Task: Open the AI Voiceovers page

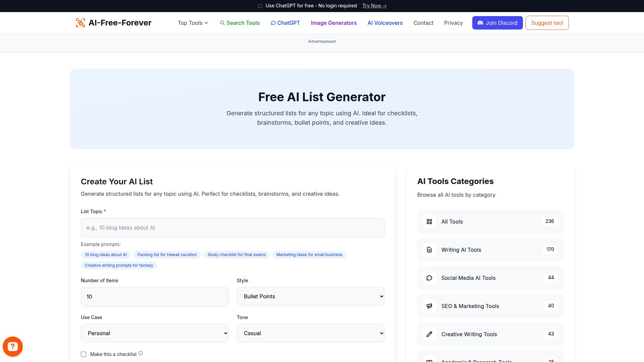Action: tap(385, 23)
